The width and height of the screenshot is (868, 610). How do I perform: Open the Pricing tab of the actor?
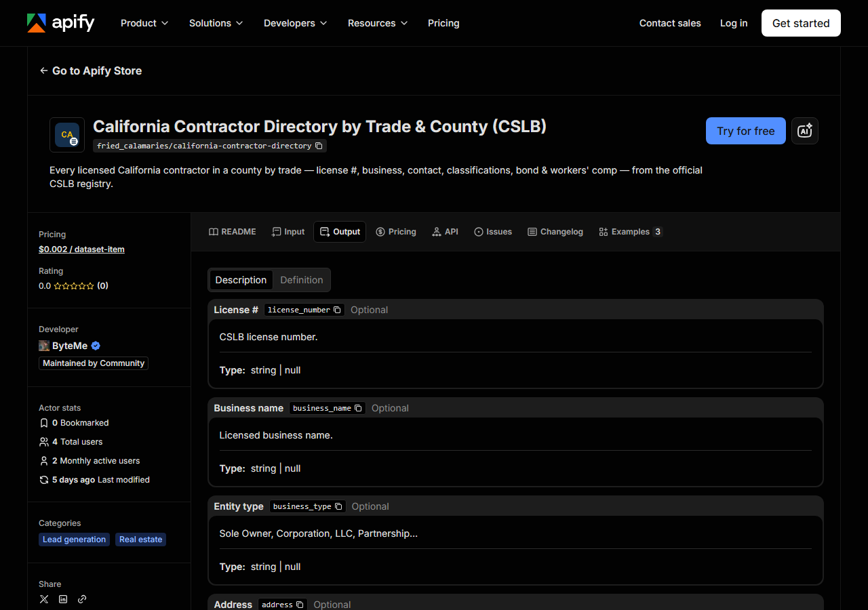point(396,232)
